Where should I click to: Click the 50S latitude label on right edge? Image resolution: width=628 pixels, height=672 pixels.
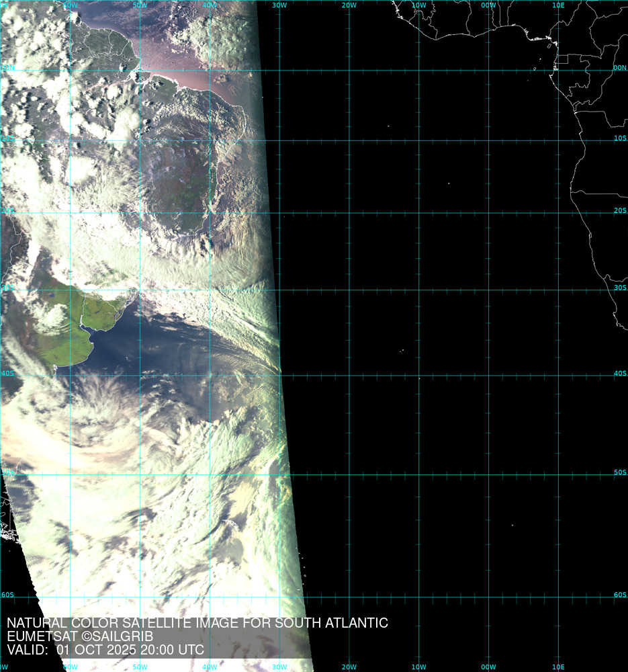point(619,472)
